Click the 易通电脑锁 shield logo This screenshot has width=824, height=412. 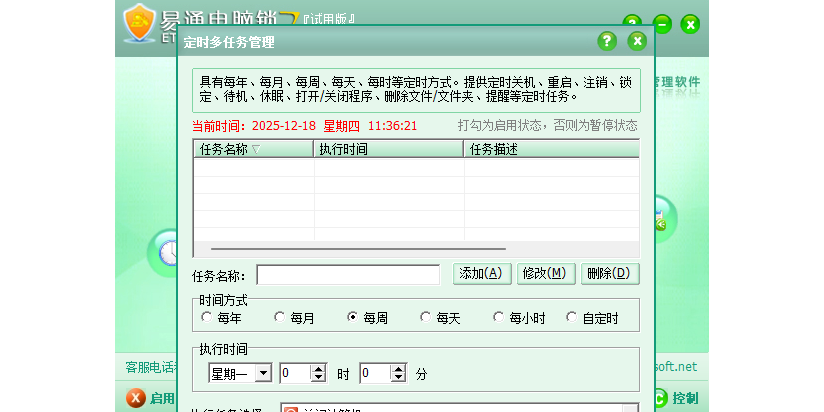pos(140,22)
